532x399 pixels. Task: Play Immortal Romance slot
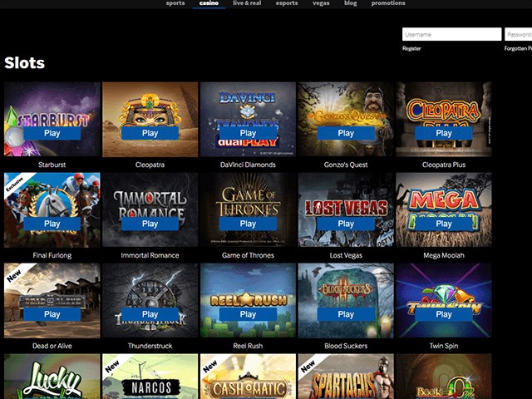point(150,224)
